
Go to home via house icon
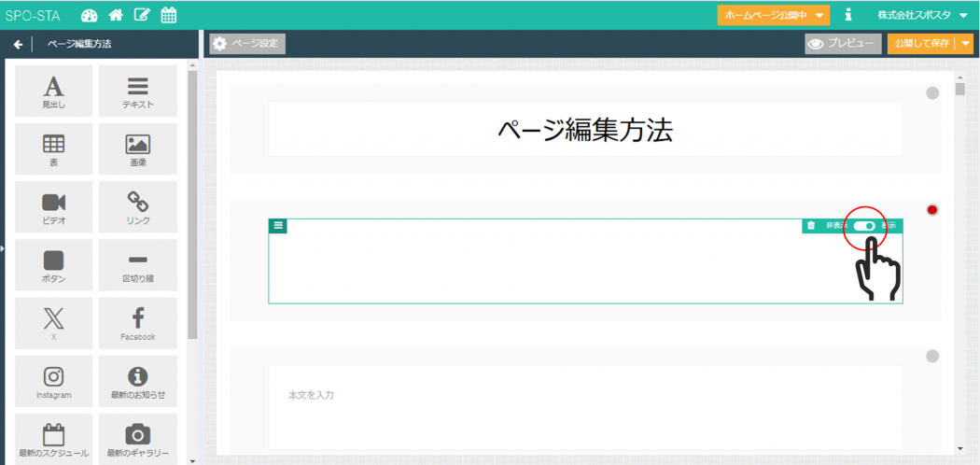[116, 15]
